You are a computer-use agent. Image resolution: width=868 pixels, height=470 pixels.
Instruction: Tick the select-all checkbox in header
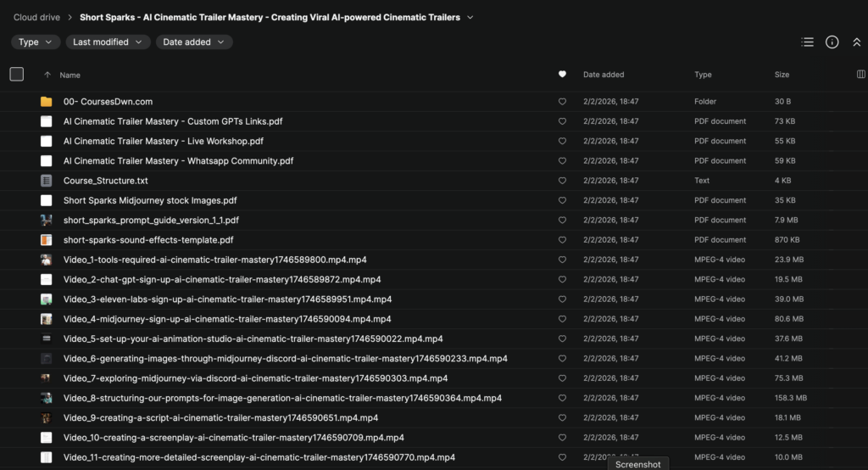tap(17, 75)
